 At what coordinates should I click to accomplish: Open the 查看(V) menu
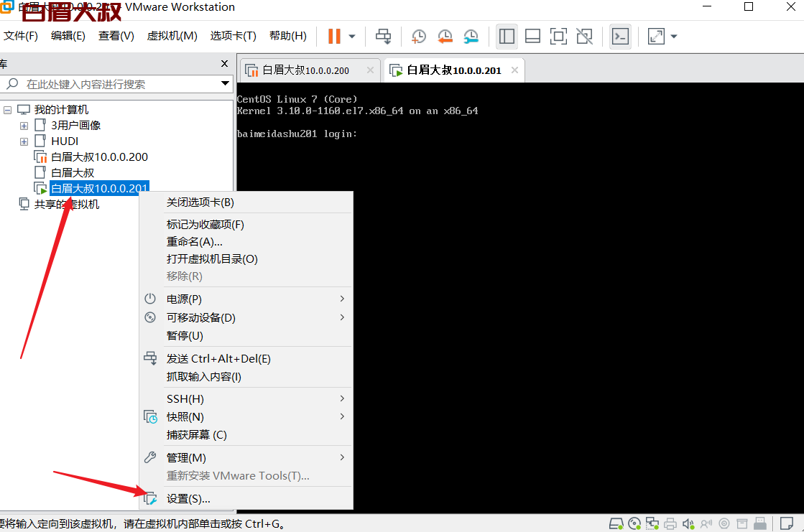[116, 36]
